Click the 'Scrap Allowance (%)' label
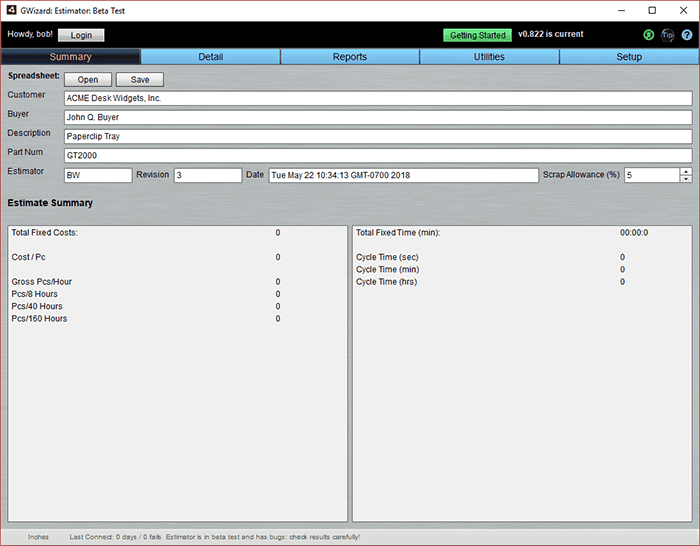This screenshot has width=700, height=546. (x=581, y=175)
